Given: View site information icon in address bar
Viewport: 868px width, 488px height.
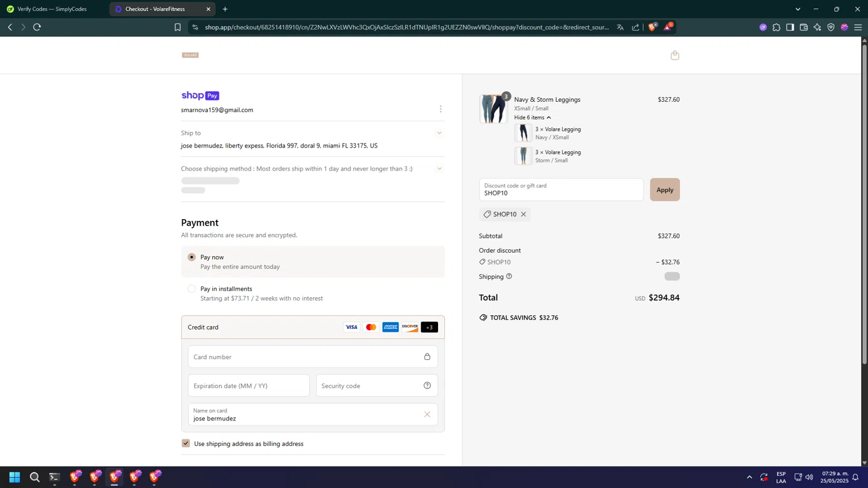Looking at the screenshot, I should pyautogui.click(x=195, y=27).
